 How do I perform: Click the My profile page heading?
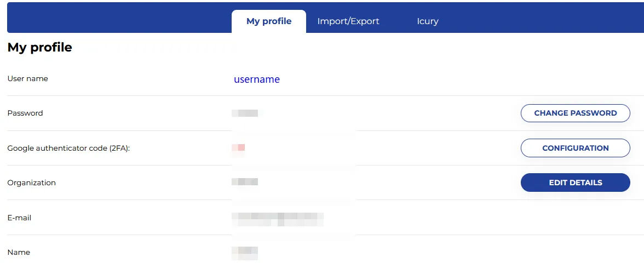pyautogui.click(x=40, y=48)
